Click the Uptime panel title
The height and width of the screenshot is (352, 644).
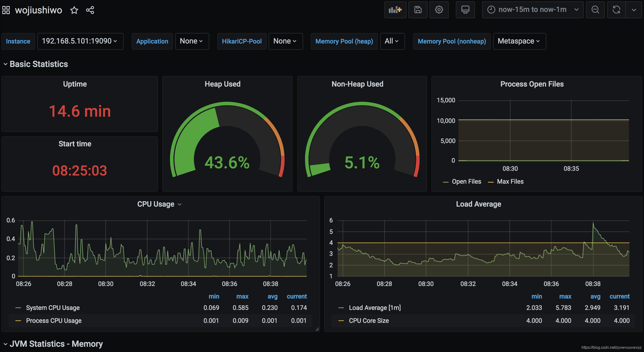[75, 84]
